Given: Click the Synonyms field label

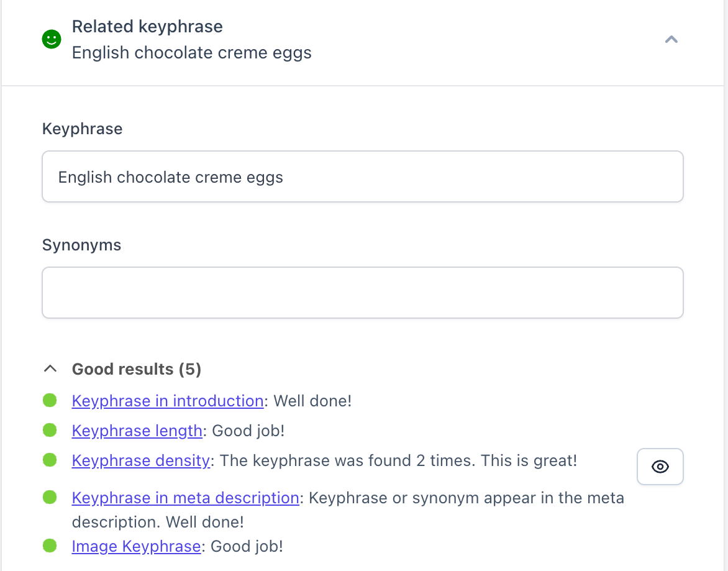Looking at the screenshot, I should [81, 245].
